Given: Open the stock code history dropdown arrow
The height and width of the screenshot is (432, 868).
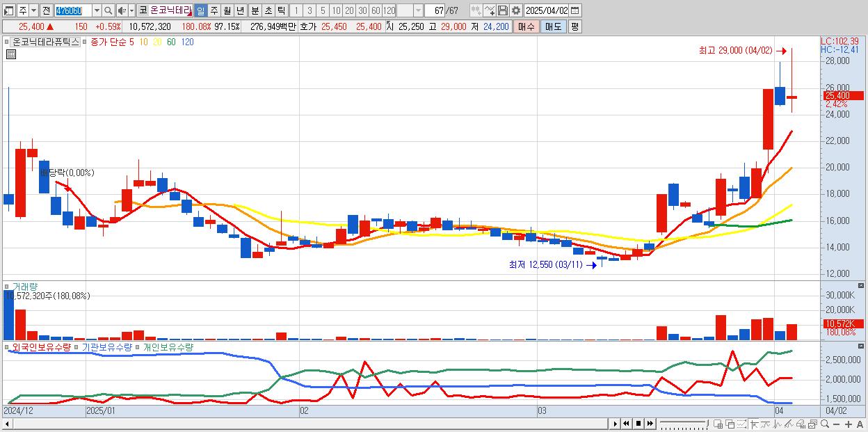Looking at the screenshot, I should [97, 10].
